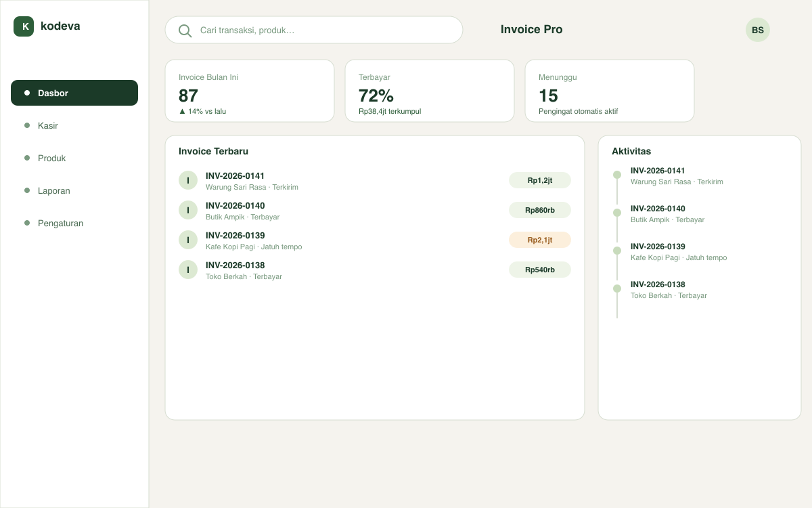This screenshot has width=812, height=508.
Task: Click the kodeva brand name
Action: (x=60, y=26)
